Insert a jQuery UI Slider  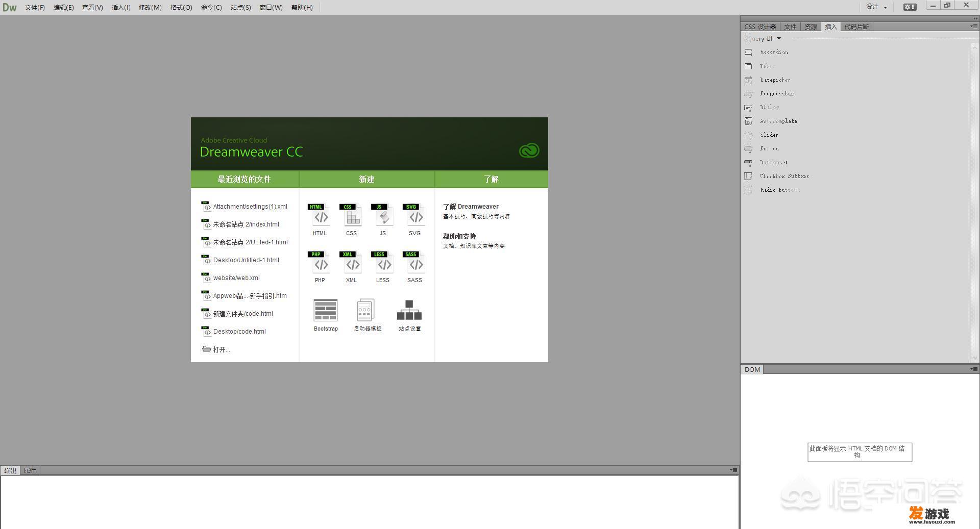(762, 135)
